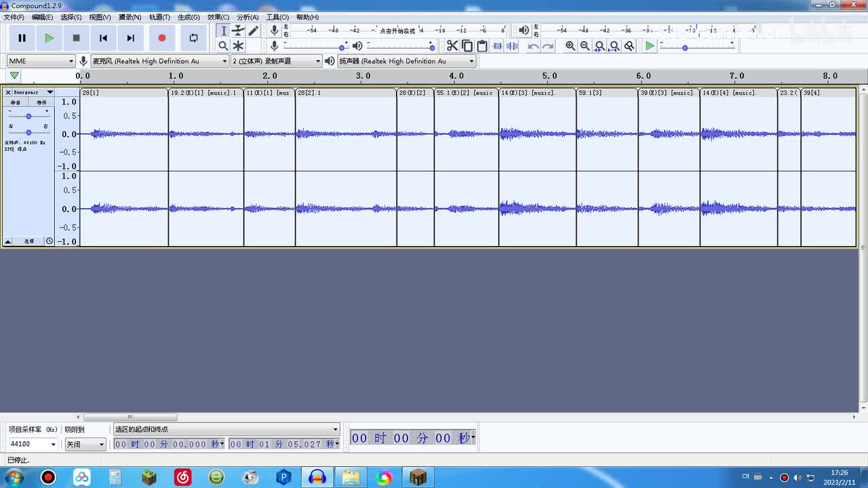Viewport: 868px width, 488px height.
Task: Click the playback meter speaker icon
Action: [524, 30]
